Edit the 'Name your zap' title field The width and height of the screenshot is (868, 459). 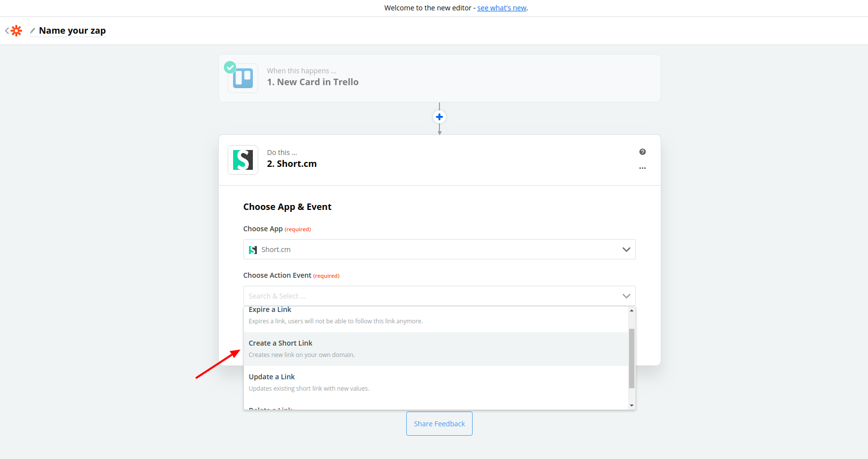(72, 31)
